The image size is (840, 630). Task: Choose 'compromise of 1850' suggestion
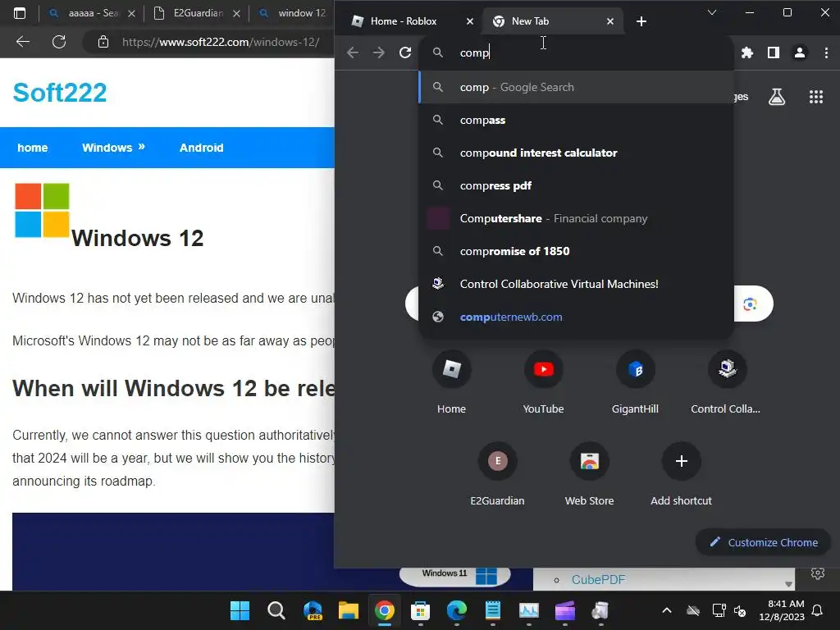pos(576,251)
